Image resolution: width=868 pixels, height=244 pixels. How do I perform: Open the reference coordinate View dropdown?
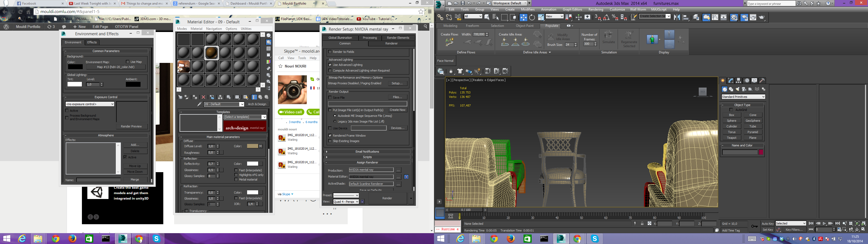pos(555,16)
